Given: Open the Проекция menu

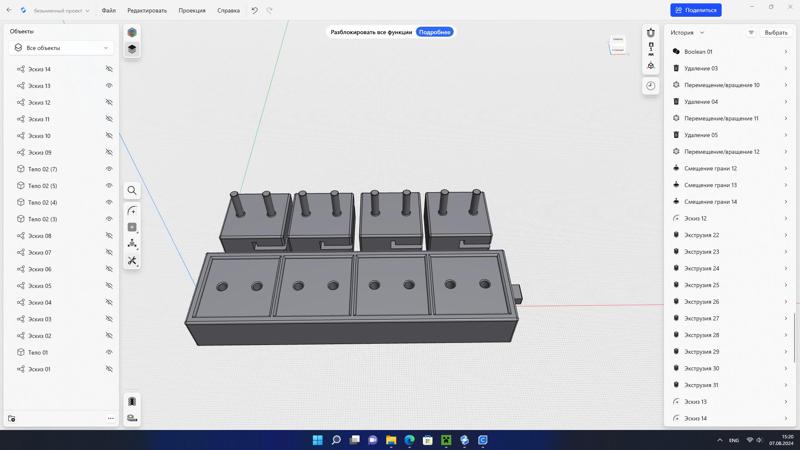Looking at the screenshot, I should [x=192, y=10].
